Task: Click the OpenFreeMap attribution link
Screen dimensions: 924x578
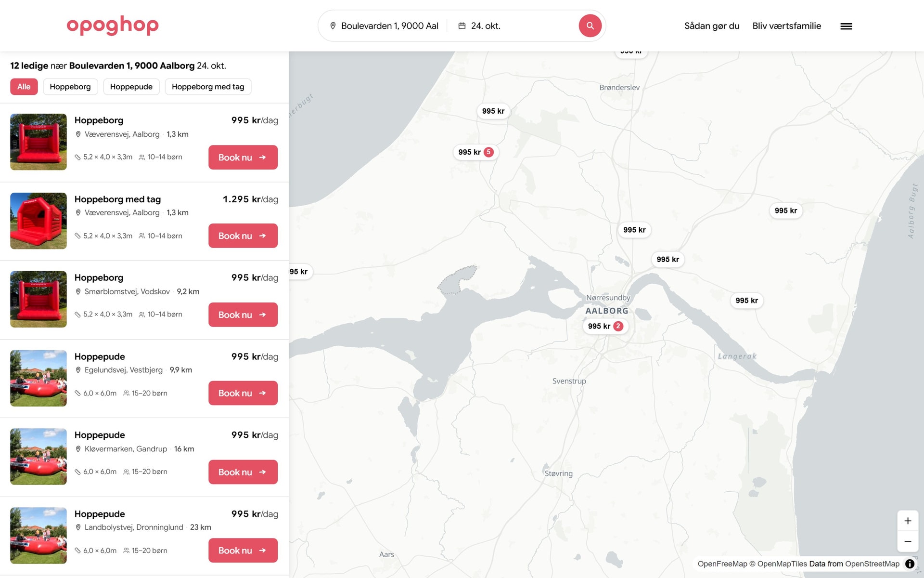Action: coord(722,564)
